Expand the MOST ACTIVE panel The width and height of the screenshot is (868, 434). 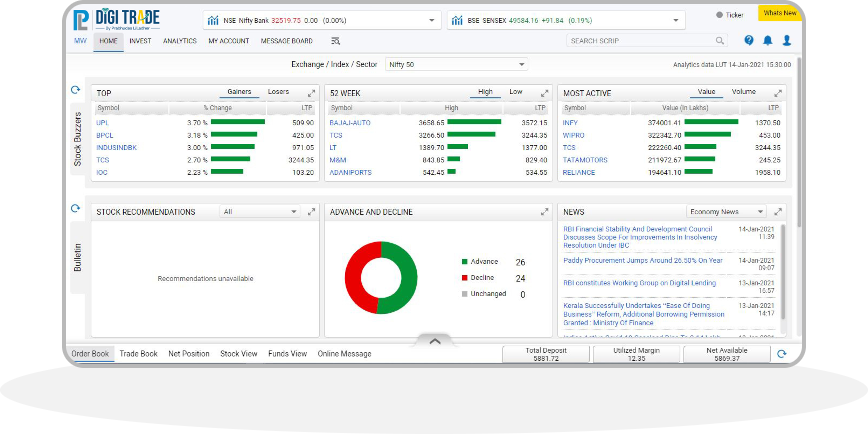tap(778, 93)
